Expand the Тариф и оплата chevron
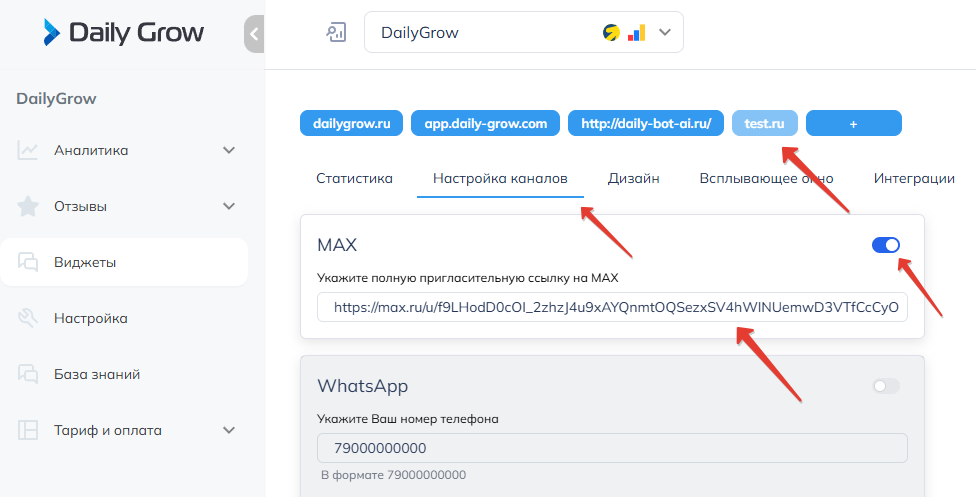 229,431
